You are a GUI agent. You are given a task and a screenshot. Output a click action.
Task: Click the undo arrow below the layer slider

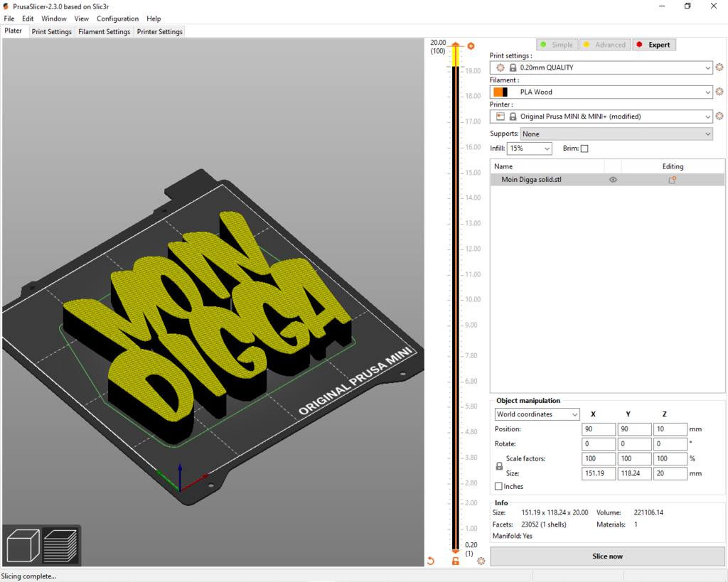pyautogui.click(x=430, y=561)
